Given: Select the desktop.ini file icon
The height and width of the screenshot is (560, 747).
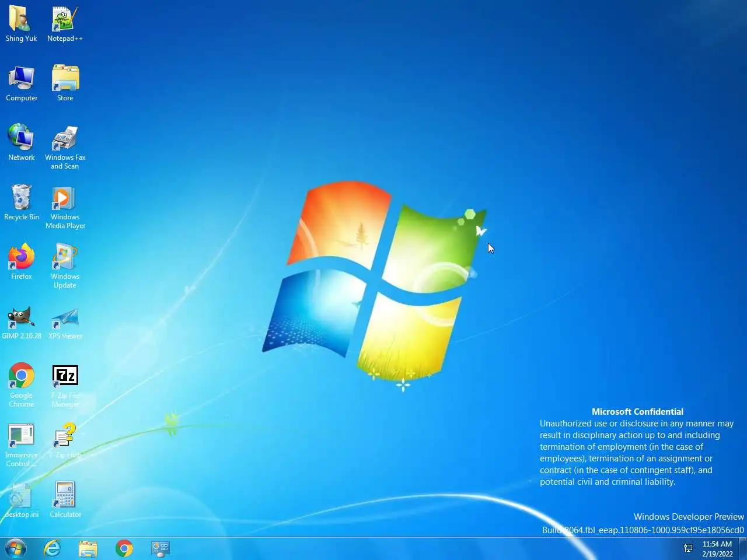Looking at the screenshot, I should pos(22,501).
